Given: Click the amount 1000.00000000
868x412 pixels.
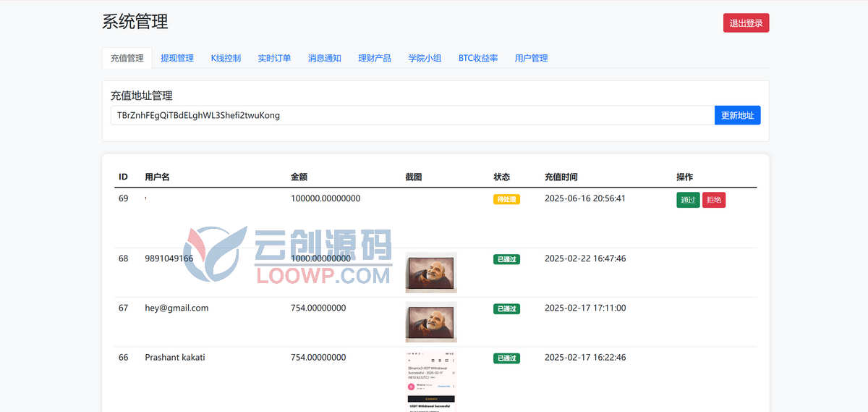Looking at the screenshot, I should coord(320,258).
